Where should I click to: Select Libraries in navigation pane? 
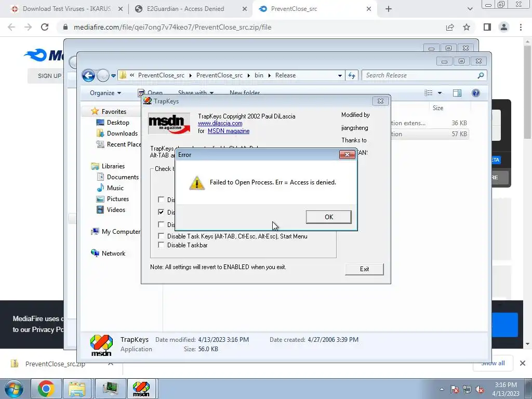[113, 166]
